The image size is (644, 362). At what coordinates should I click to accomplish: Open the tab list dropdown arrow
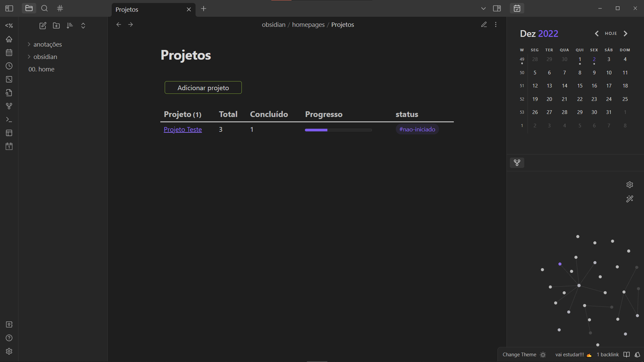(483, 8)
